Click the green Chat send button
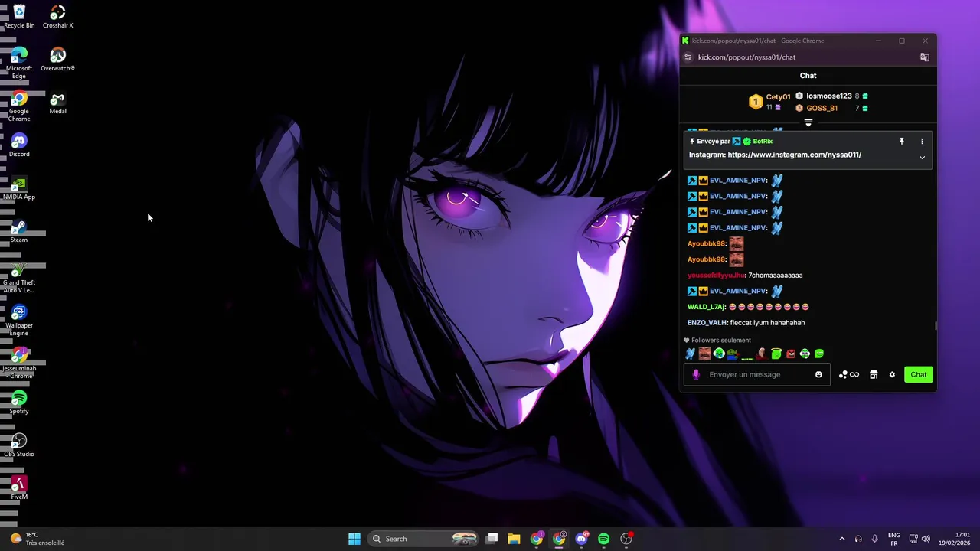The width and height of the screenshot is (980, 551). point(918,374)
